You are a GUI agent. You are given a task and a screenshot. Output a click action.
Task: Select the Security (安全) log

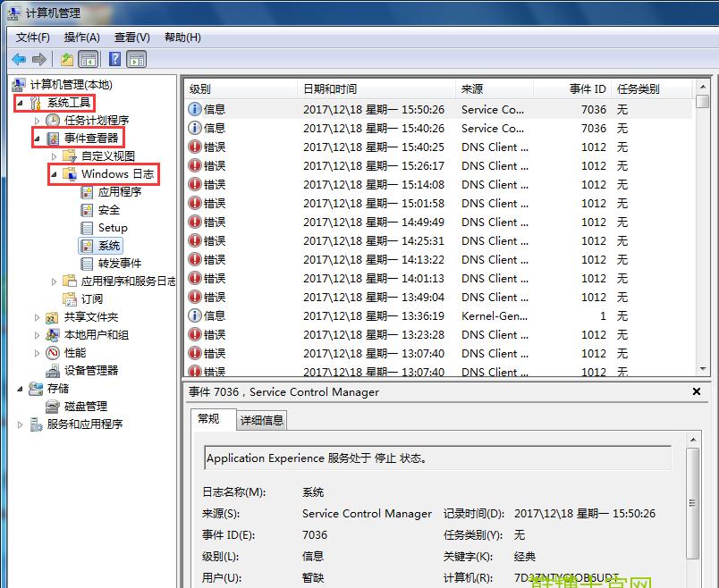point(107,210)
